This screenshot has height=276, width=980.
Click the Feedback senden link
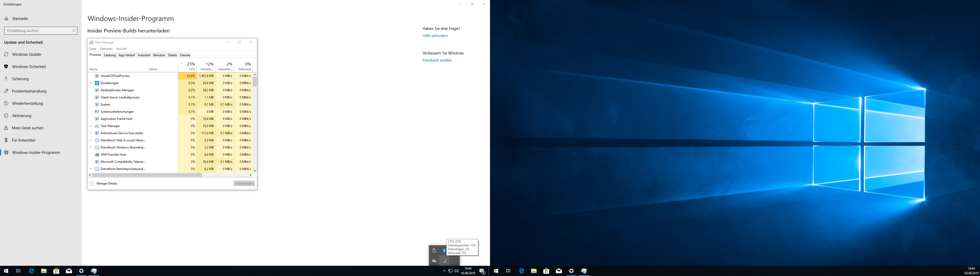click(x=437, y=60)
